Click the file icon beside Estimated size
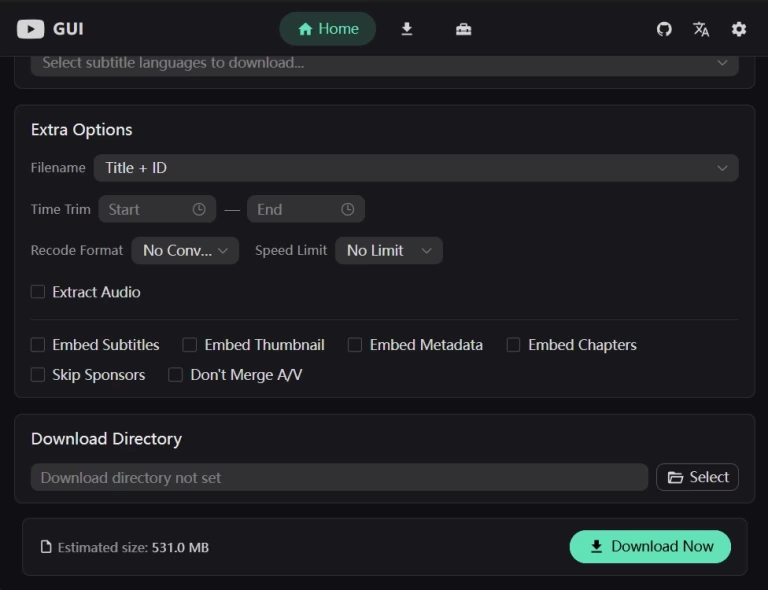This screenshot has width=768, height=590. [46, 547]
